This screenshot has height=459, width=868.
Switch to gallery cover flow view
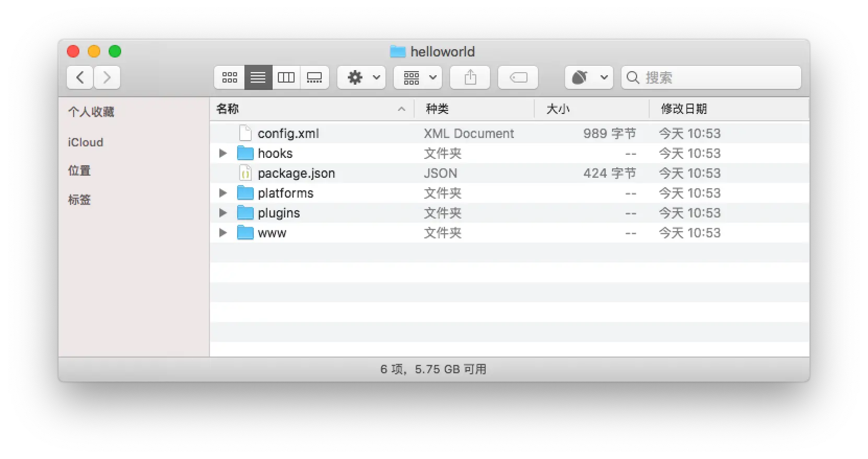(x=314, y=77)
